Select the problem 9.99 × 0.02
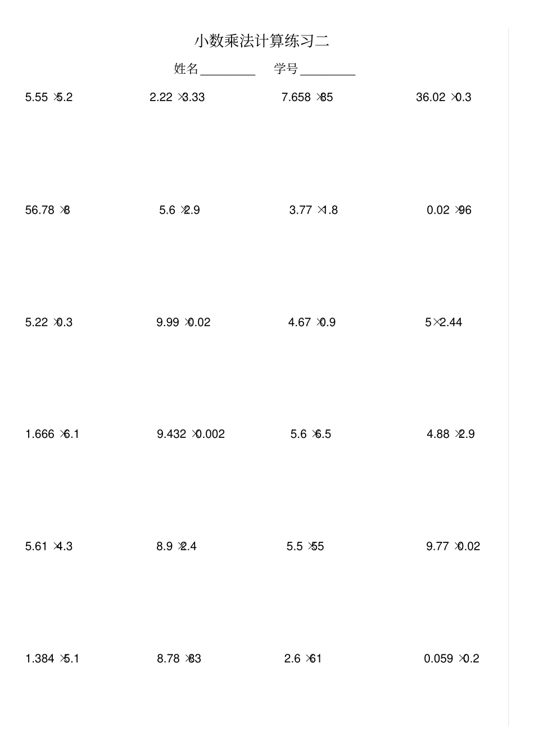This screenshot has width=534, height=756. click(x=183, y=322)
